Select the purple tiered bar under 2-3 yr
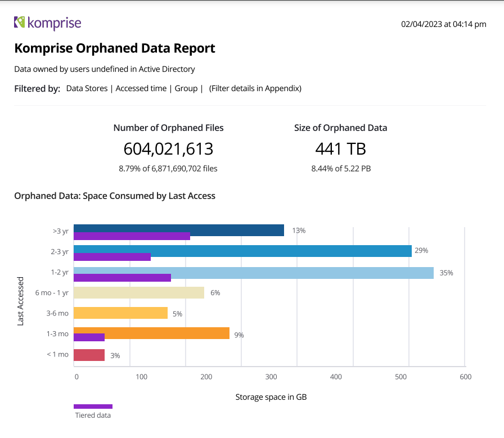Screen dimensions: 504x438 [x=112, y=257]
